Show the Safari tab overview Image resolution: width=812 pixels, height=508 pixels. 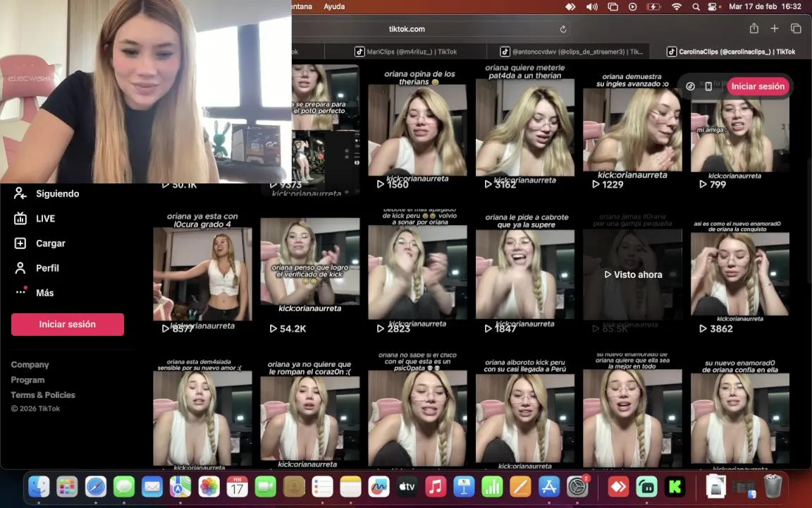coord(796,28)
